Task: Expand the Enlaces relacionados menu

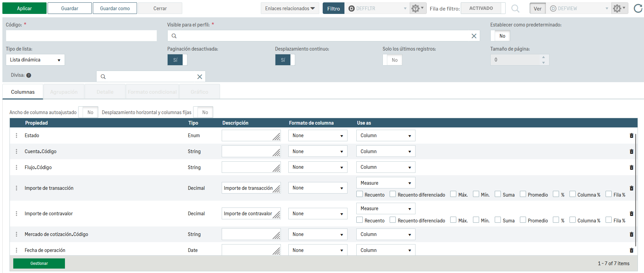Action: [290, 8]
